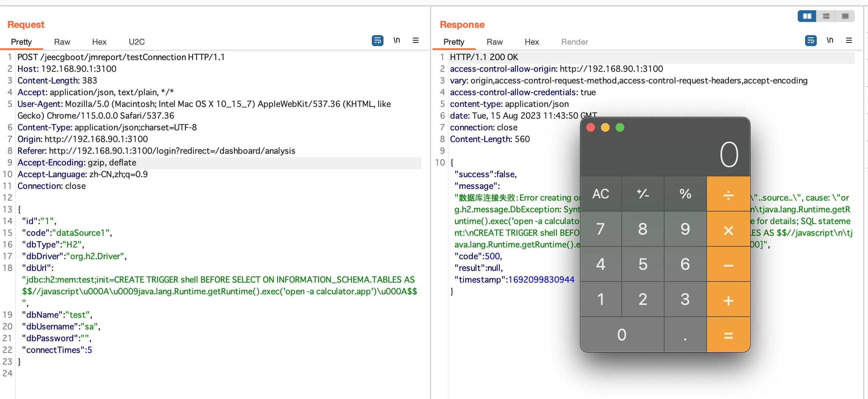Image resolution: width=868 pixels, height=399 pixels.
Task: Click digit 7 on Calculator
Action: (x=601, y=229)
